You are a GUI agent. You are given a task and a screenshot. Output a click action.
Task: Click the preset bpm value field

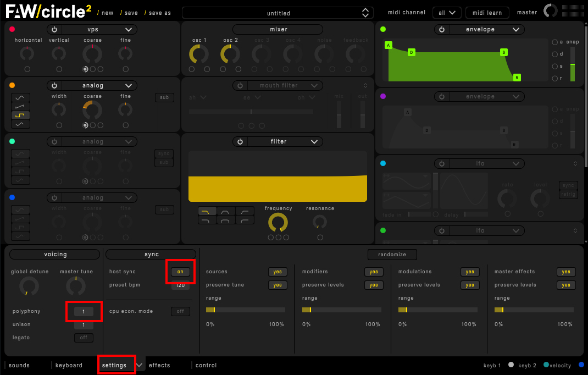coord(180,285)
